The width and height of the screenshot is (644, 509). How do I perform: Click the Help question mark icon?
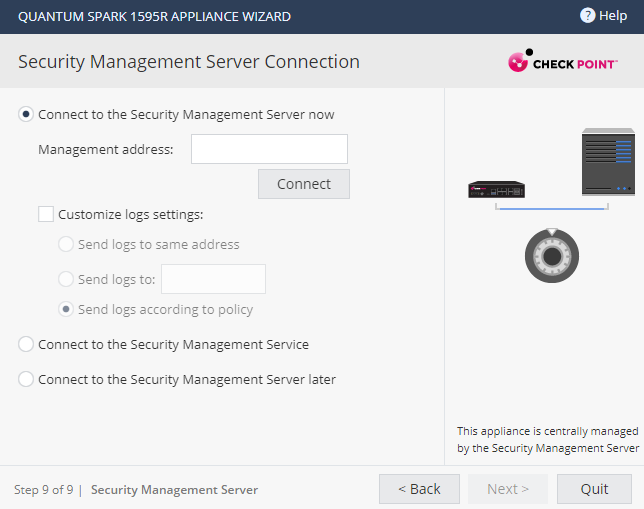(x=587, y=16)
